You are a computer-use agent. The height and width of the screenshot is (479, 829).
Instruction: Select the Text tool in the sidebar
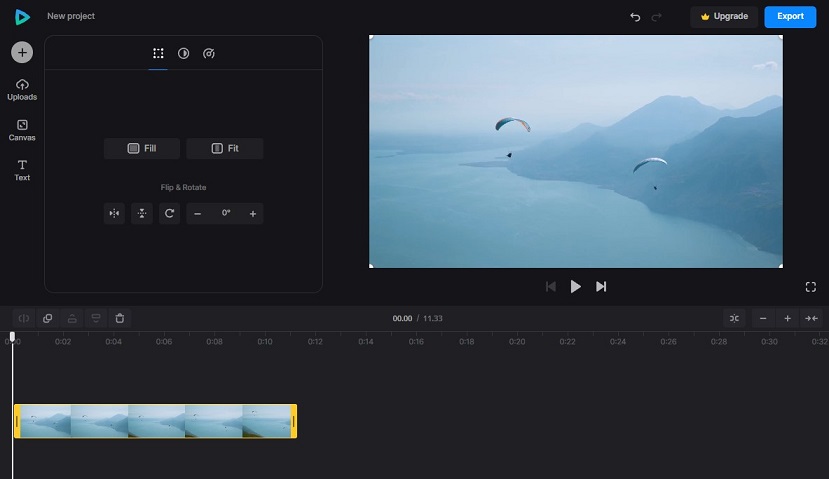tap(22, 170)
